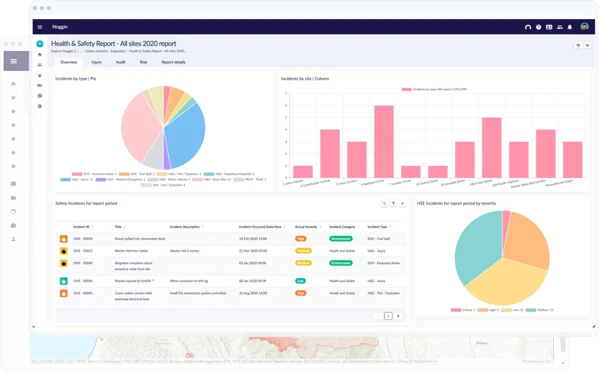The image size is (599, 373).
Task: Click teal icon for Worker injured by forklift
Action: pos(64,281)
